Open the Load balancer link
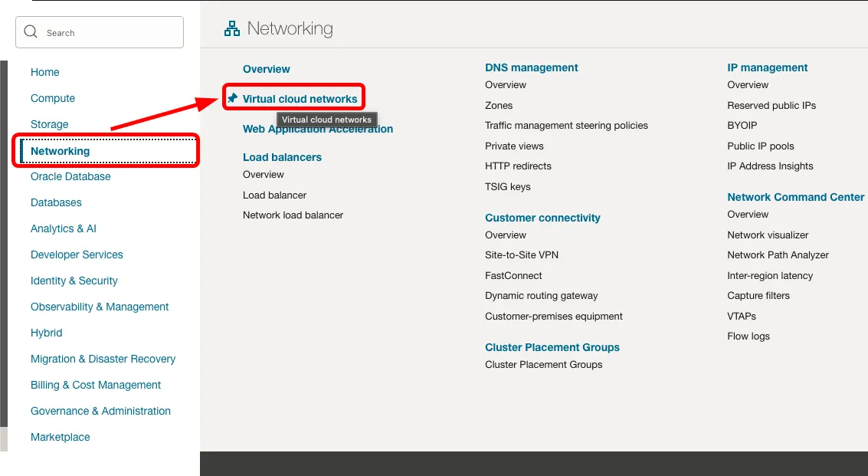 (274, 195)
